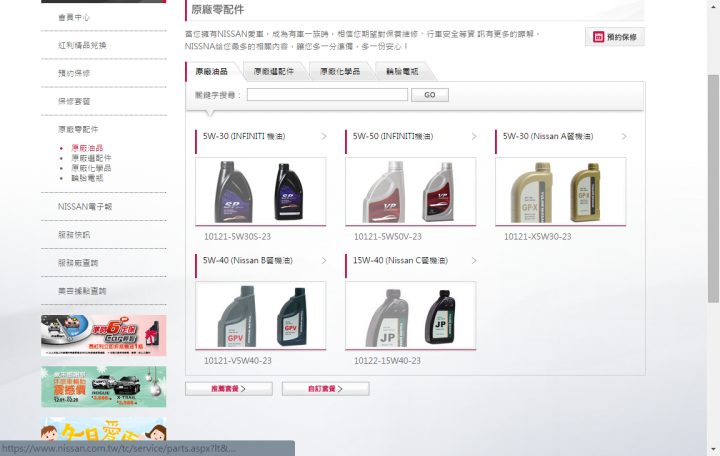Screen dimensions: 720x456
Task: Open 紅利精品兌換 in the sidebar
Action: click(82, 45)
